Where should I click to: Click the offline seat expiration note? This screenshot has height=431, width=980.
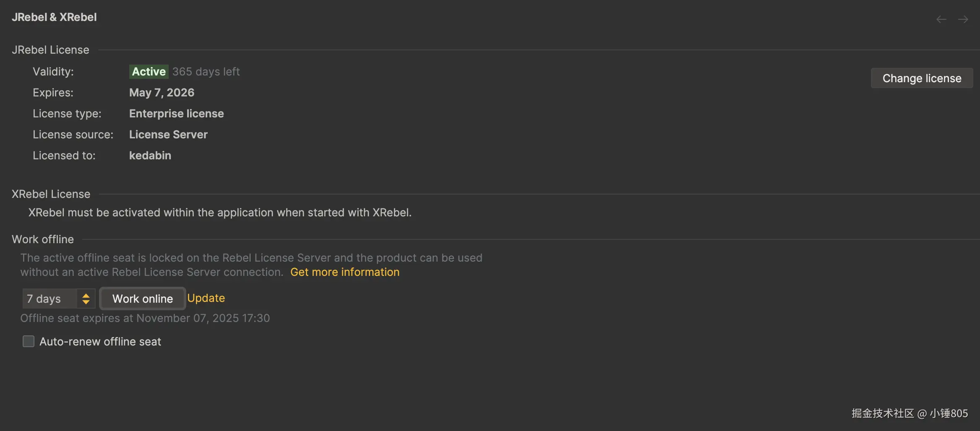pyautogui.click(x=145, y=318)
